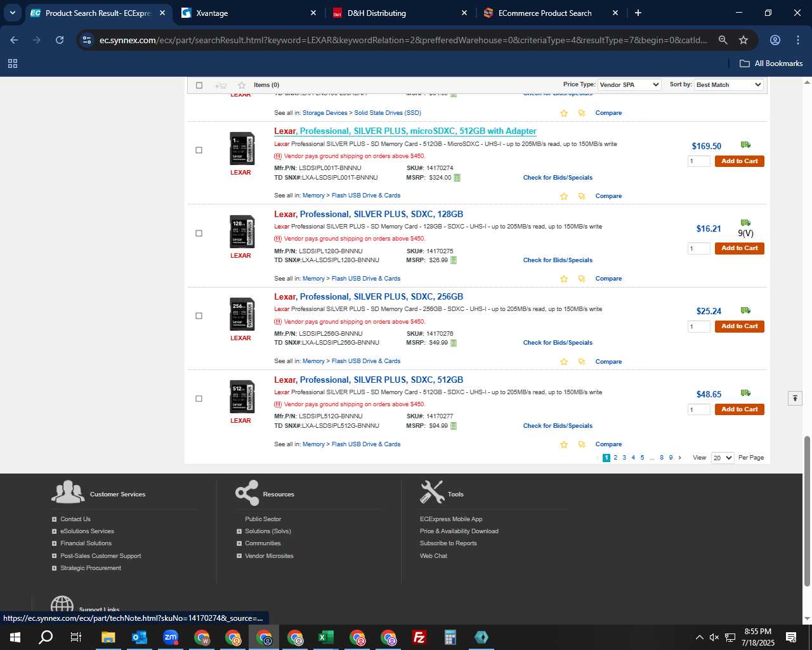This screenshot has width=812, height=650.
Task: Click the zoom magnifier icon in address bar
Action: pos(723,40)
